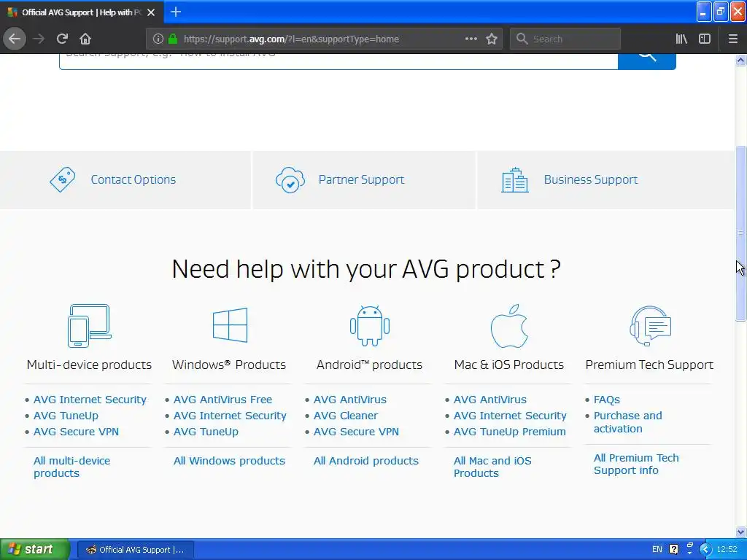Image resolution: width=747 pixels, height=560 pixels.
Task: Open Mac AVG AntiVirus link
Action: [490, 400]
